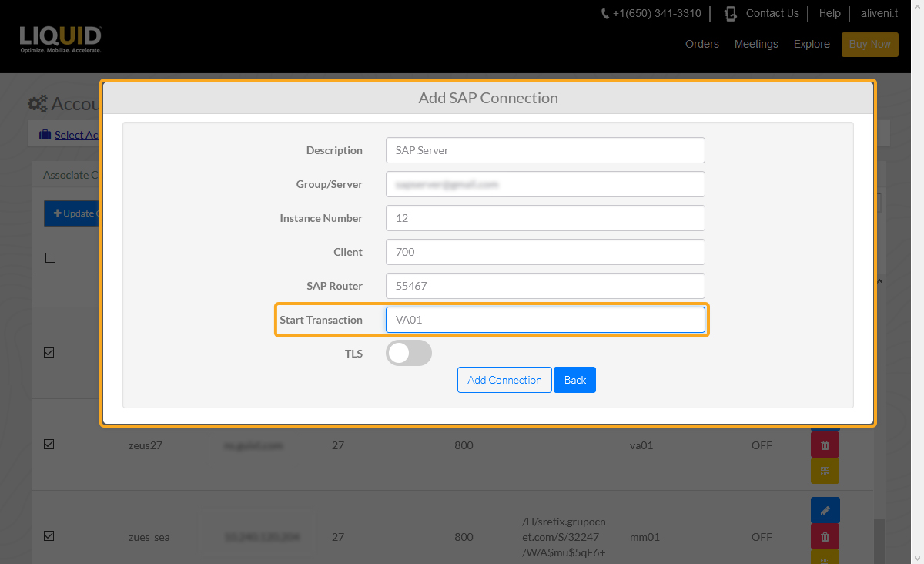Click the client 800 in zeus27 row
Screen dimensions: 924x564
pos(464,445)
